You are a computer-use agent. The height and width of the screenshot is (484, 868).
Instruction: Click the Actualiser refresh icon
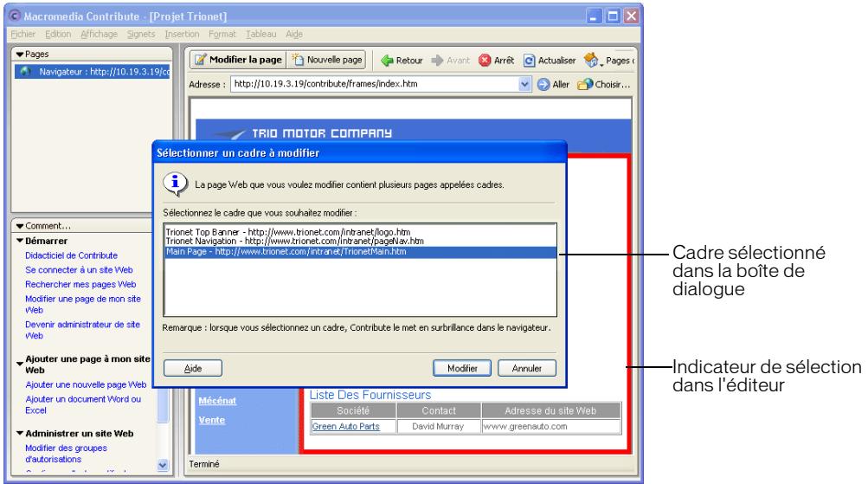pos(530,61)
